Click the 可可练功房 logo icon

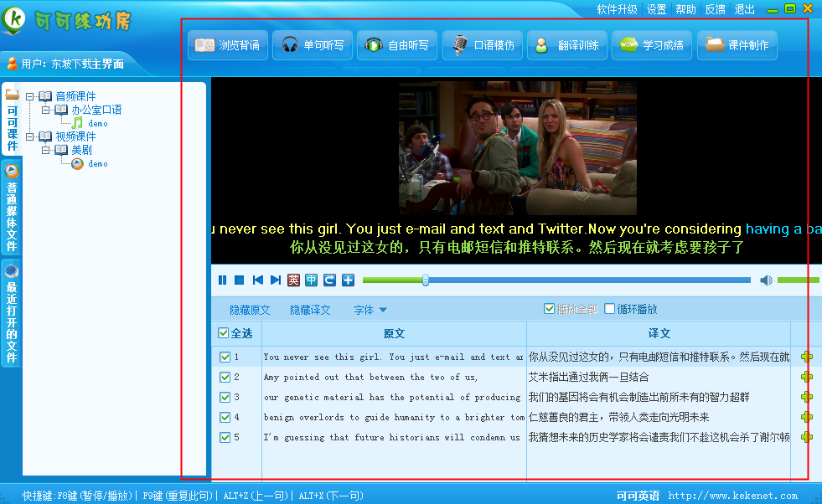click(13, 20)
